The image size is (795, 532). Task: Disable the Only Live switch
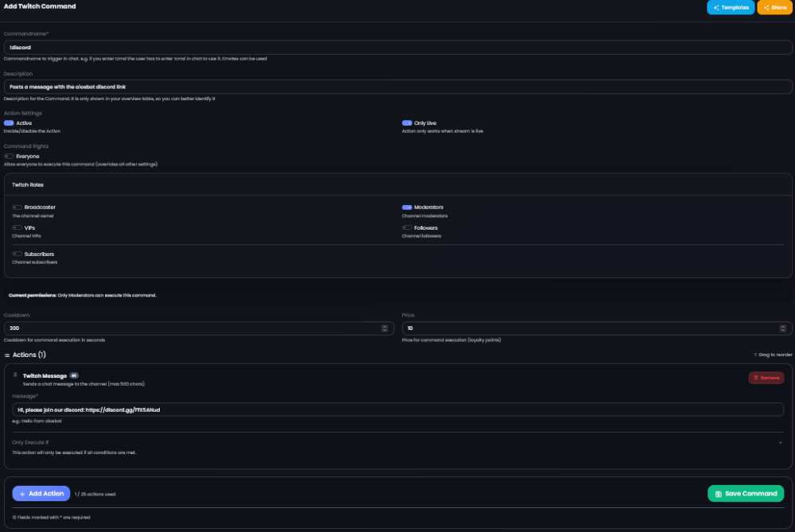[x=406, y=123]
